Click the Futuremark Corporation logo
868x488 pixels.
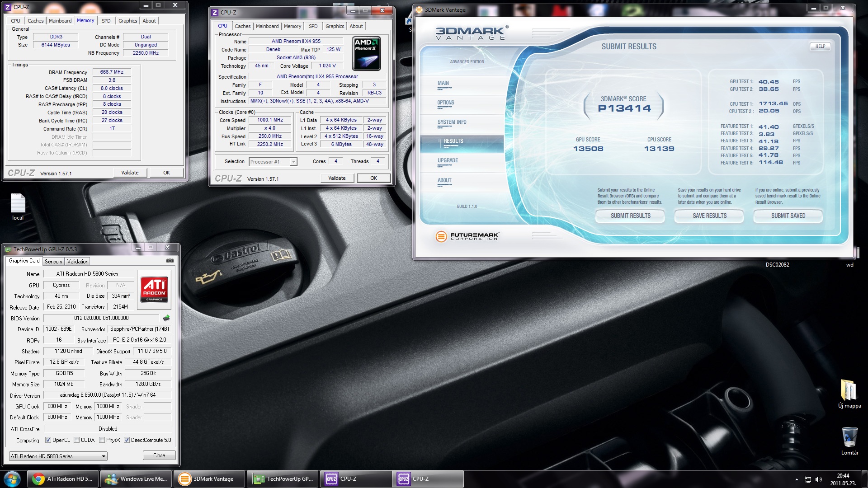tap(467, 236)
